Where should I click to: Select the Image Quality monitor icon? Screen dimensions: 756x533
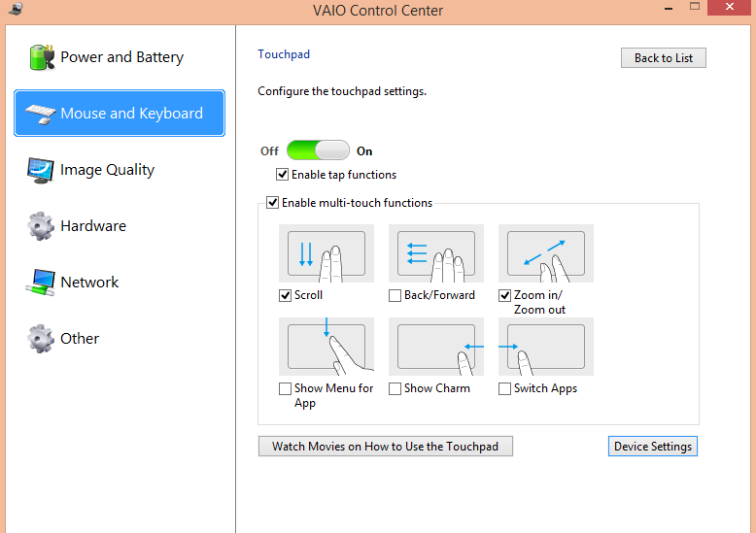coord(41,170)
